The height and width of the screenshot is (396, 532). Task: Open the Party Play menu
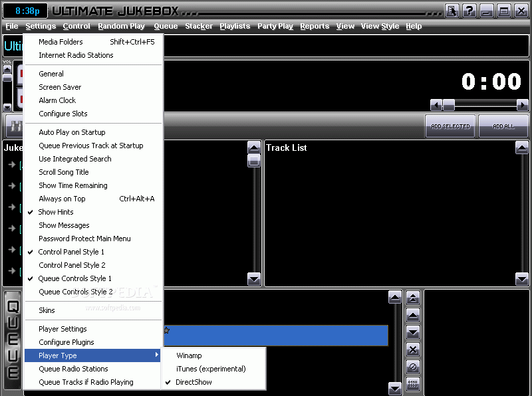coord(275,26)
